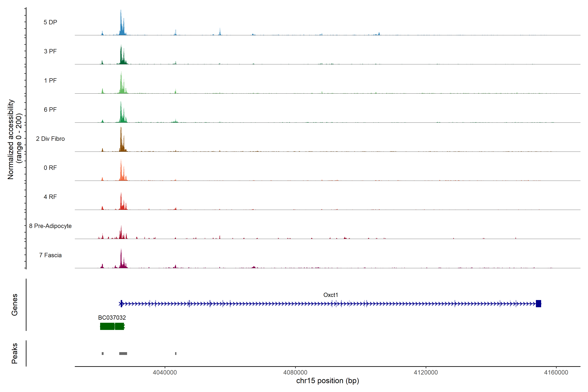Click the 4120000 axis tick label
Screen dimensions: 588x392
(426, 373)
